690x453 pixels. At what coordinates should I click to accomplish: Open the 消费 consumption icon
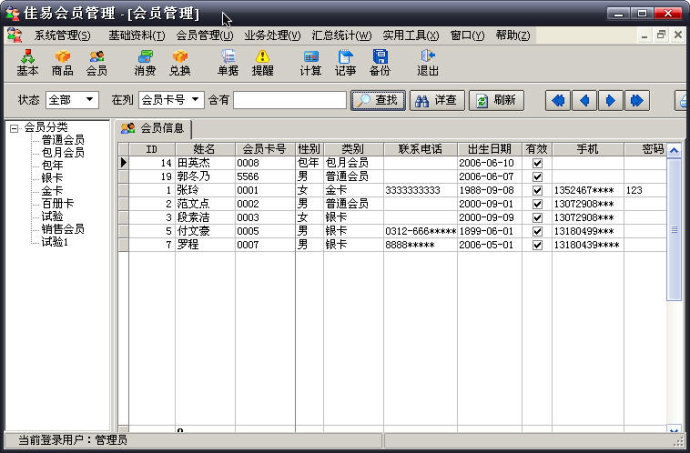(145, 63)
